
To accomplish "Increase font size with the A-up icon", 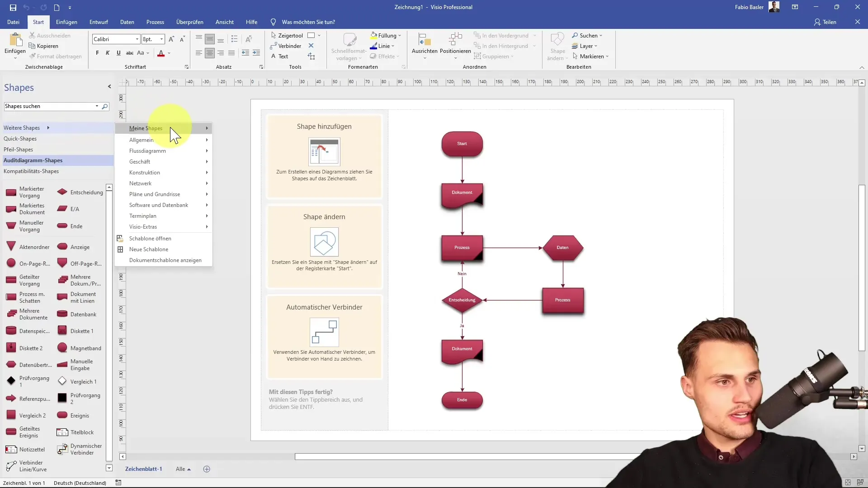I will pos(171,39).
